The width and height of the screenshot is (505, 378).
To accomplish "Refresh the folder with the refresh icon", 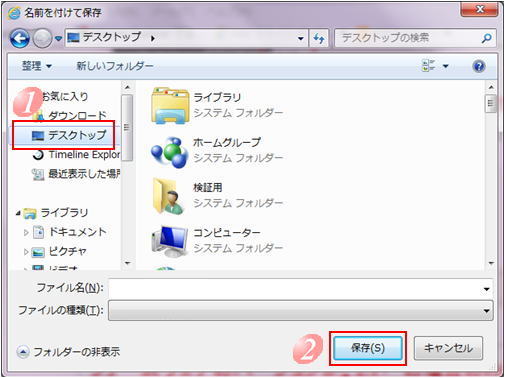I will point(319,39).
